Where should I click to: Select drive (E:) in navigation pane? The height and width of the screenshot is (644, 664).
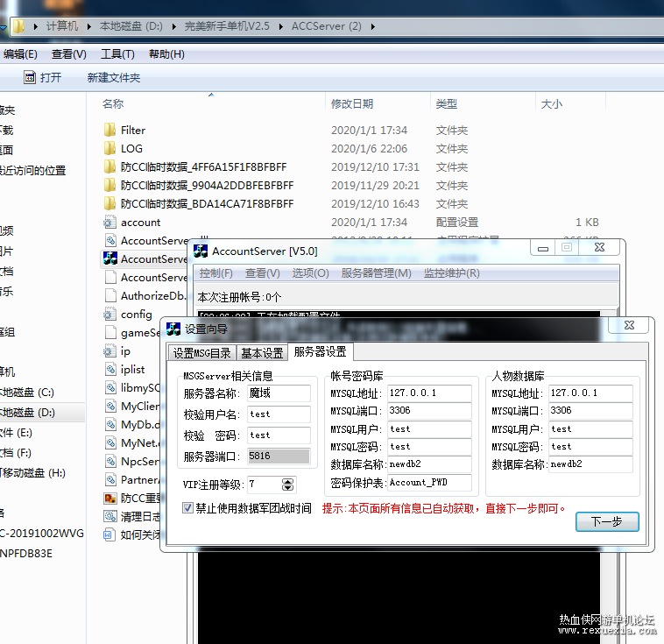tap(16, 433)
